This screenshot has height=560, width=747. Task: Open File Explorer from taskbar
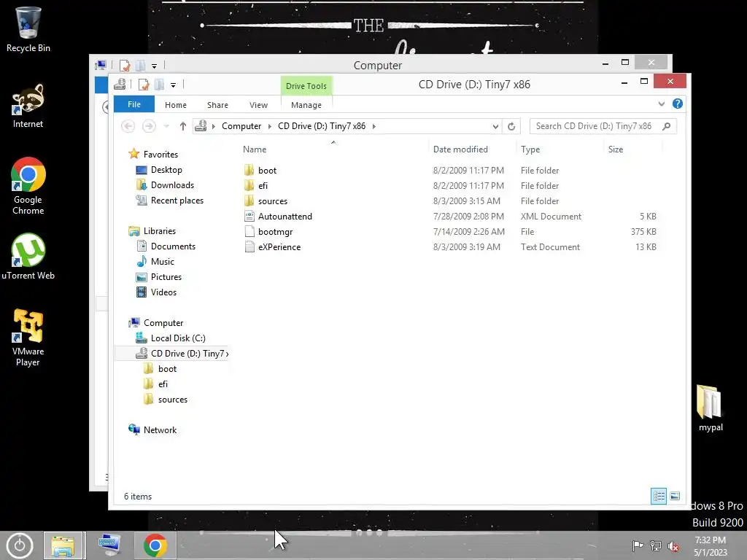click(x=63, y=545)
